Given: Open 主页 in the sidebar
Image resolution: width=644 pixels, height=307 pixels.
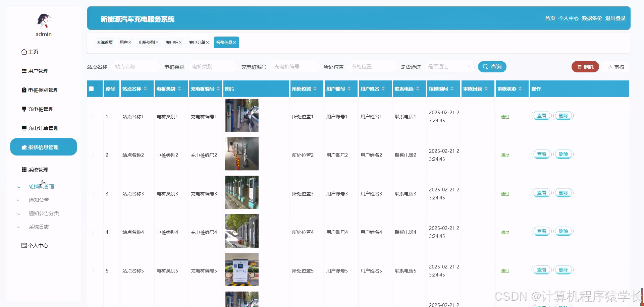Looking at the screenshot, I should pos(30,52).
